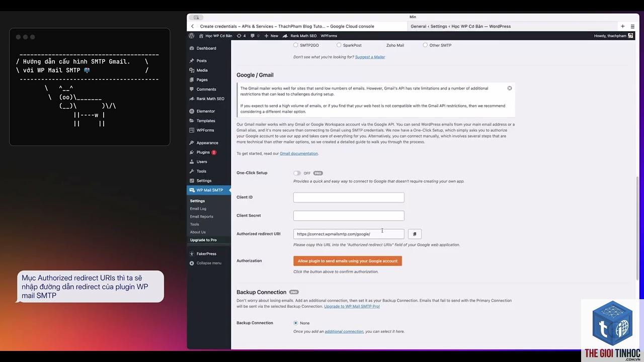This screenshot has width=644, height=362.
Task: Click the PRO badge beside One-Click Setup
Action: pyautogui.click(x=318, y=173)
